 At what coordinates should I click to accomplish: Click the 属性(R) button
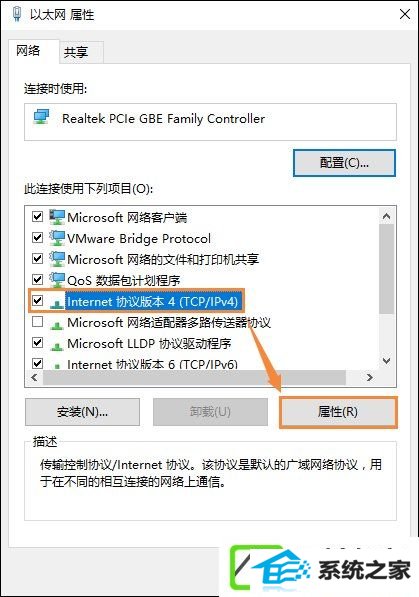pos(338,412)
